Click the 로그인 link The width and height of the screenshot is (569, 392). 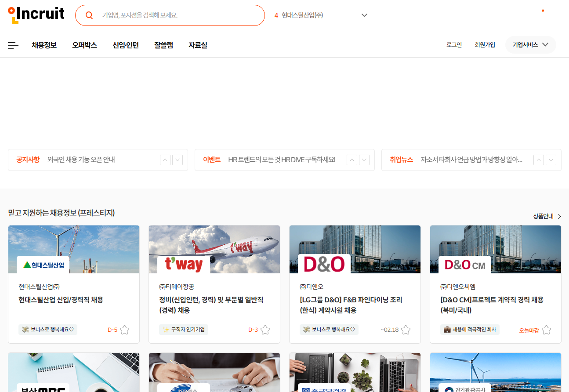pyautogui.click(x=454, y=45)
